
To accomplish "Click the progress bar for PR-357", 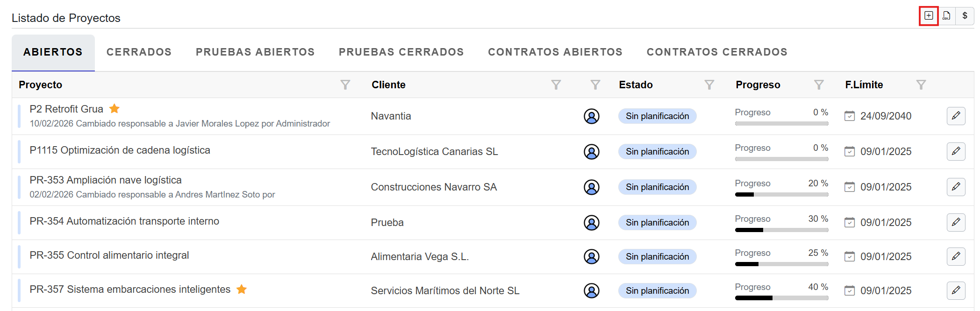I will point(781,298).
